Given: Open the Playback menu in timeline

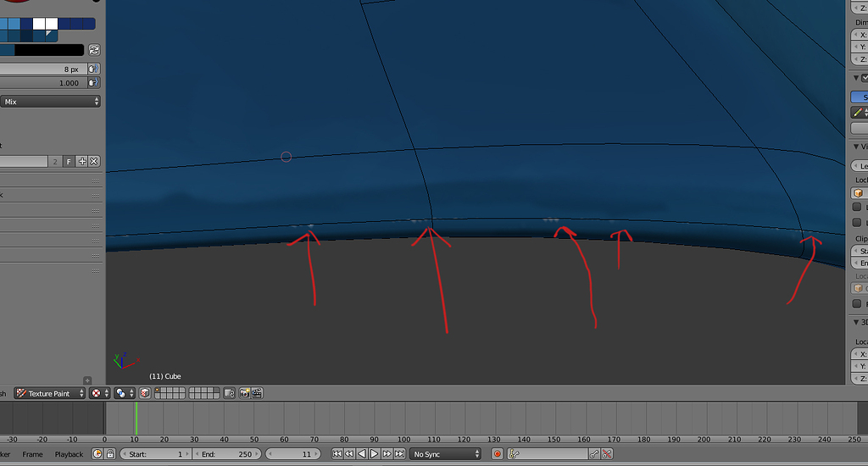Looking at the screenshot, I should pos(69,454).
